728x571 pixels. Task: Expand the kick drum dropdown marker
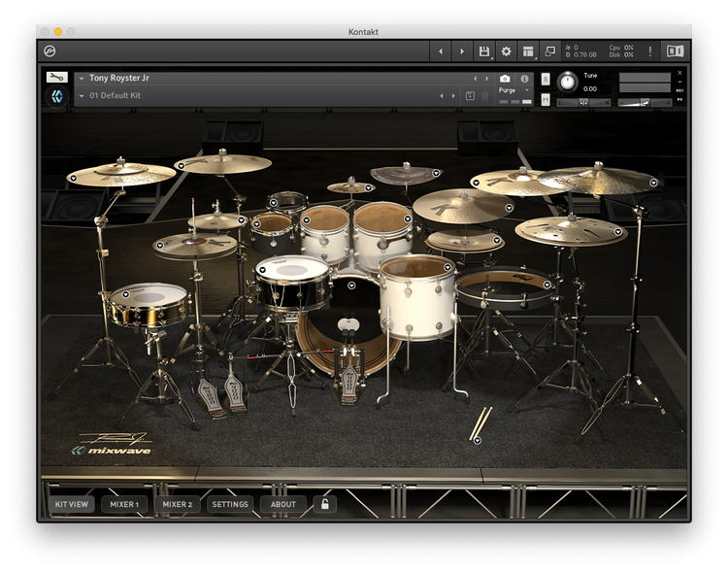pyautogui.click(x=351, y=285)
